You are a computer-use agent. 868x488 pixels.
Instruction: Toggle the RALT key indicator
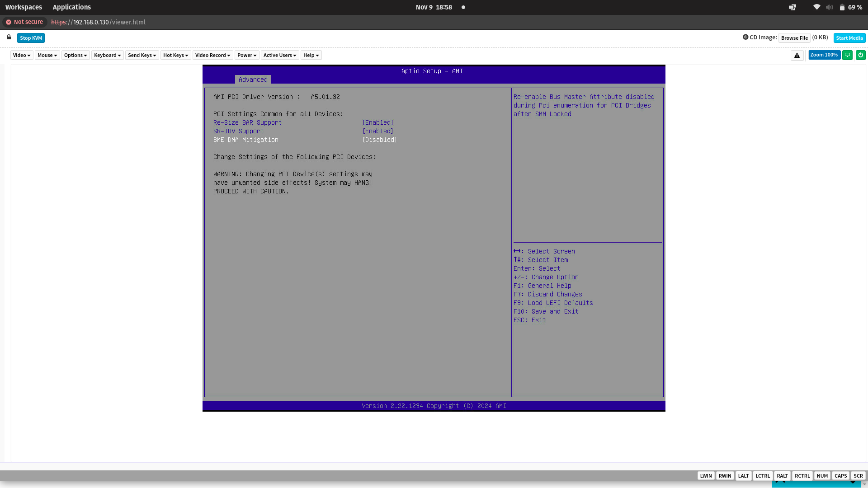pos(783,476)
